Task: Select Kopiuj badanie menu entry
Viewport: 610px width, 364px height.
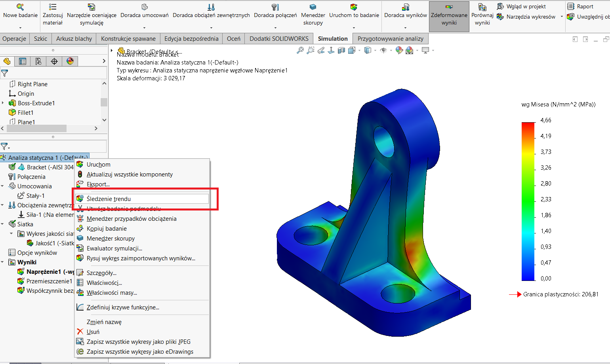Action: [x=142, y=228]
